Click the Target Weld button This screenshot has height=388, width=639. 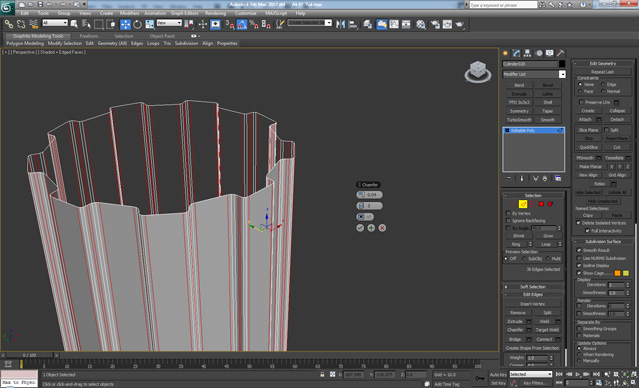[x=547, y=330]
